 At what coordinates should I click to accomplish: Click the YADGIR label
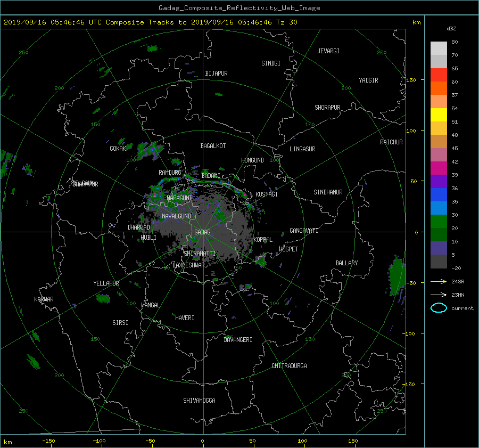[368, 80]
